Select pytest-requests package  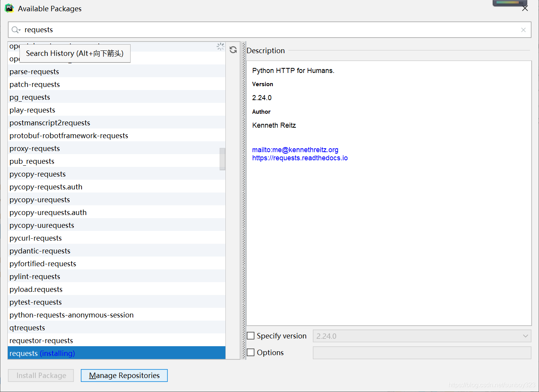[117, 302]
